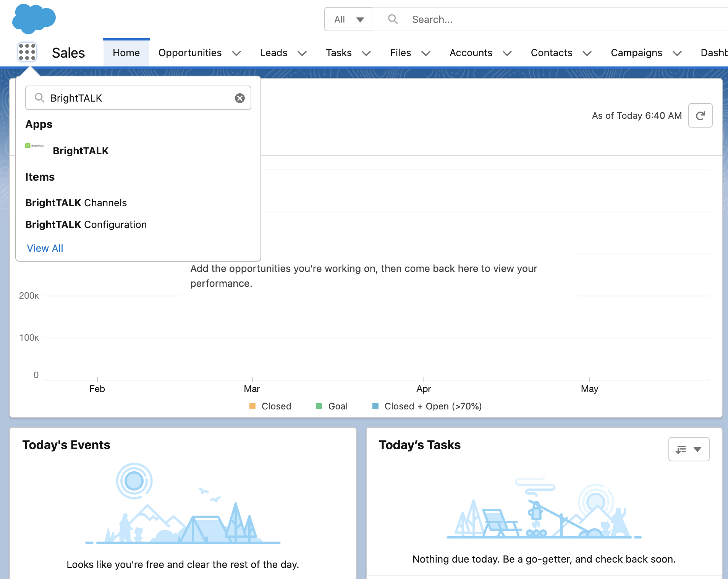The image size is (728, 579).
Task: Click the Salesforce cloud logo
Action: [34, 19]
